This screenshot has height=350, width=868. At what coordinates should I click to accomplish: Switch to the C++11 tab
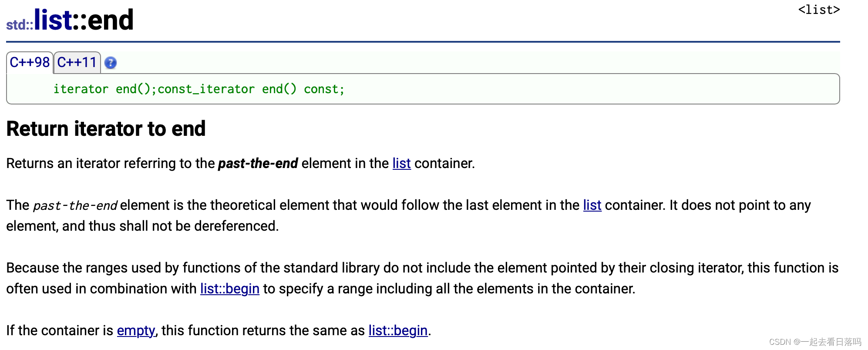[77, 63]
